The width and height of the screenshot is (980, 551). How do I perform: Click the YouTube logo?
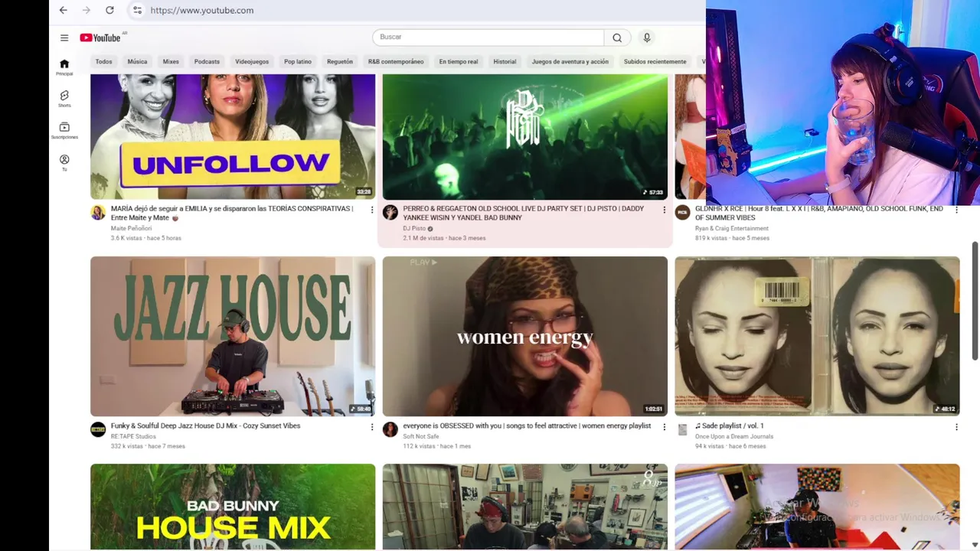100,37
